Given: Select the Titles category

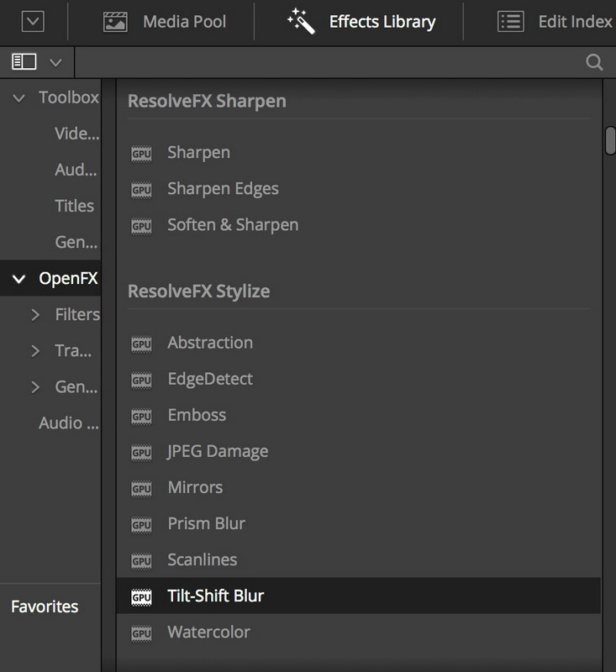Looking at the screenshot, I should pyautogui.click(x=74, y=206).
